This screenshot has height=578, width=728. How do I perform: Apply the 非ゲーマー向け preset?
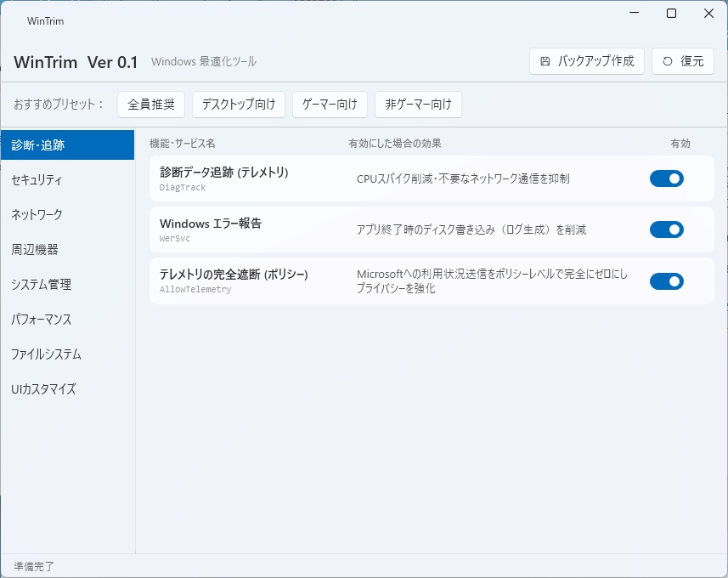coord(418,104)
